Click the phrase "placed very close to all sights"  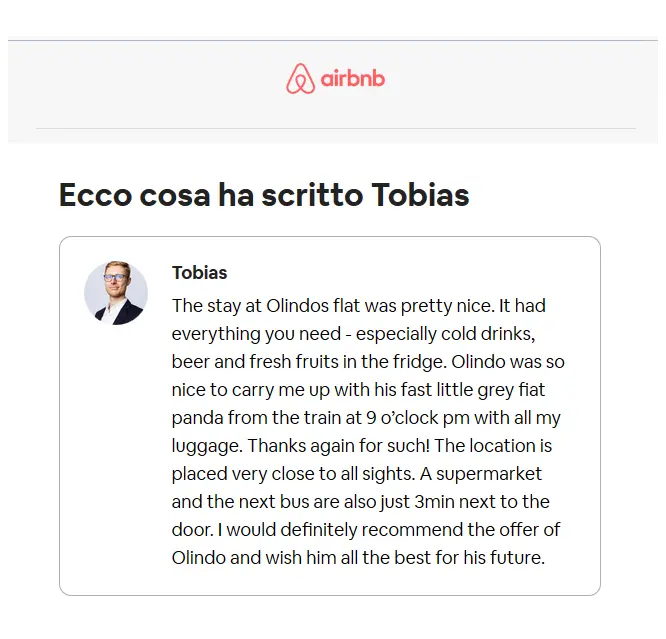pyautogui.click(x=293, y=474)
